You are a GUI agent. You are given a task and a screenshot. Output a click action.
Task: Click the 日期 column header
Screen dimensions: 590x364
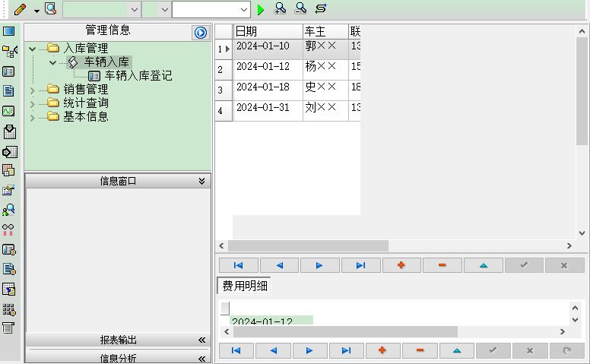click(268, 31)
